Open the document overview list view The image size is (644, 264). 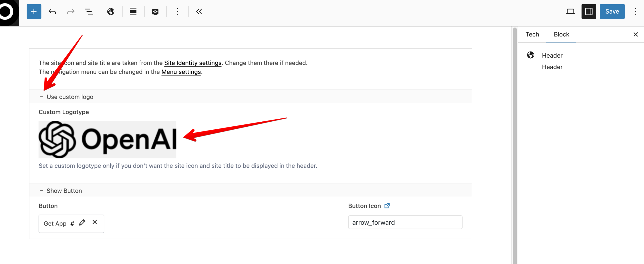(x=89, y=12)
